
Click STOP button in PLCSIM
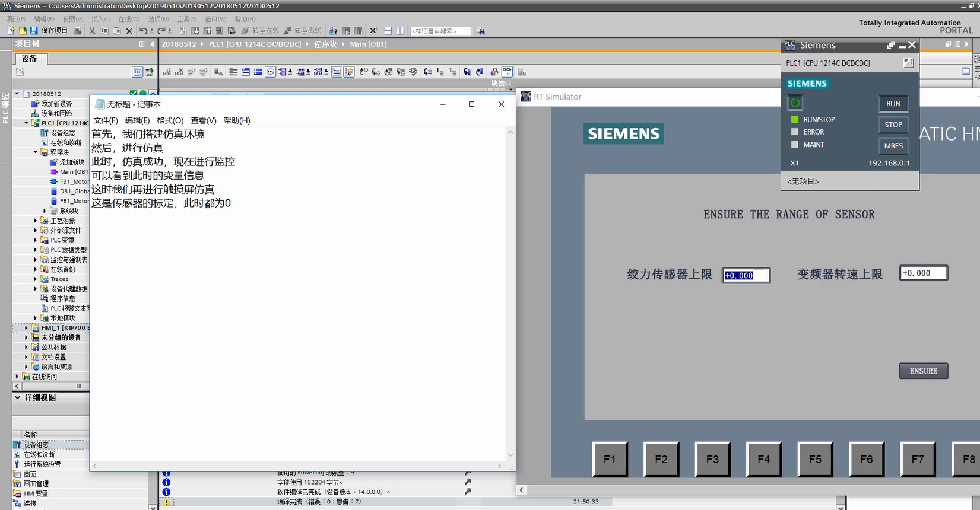[x=893, y=125]
